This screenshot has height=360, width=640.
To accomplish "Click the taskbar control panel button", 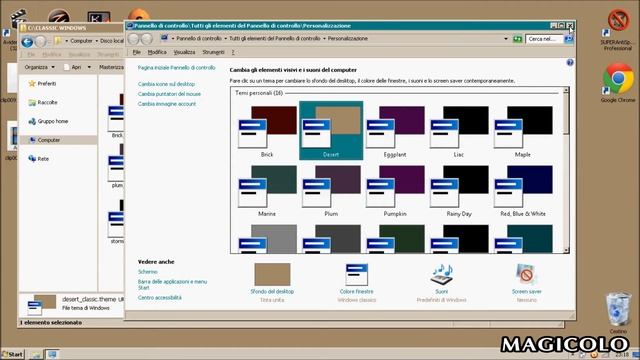I will (52, 354).
